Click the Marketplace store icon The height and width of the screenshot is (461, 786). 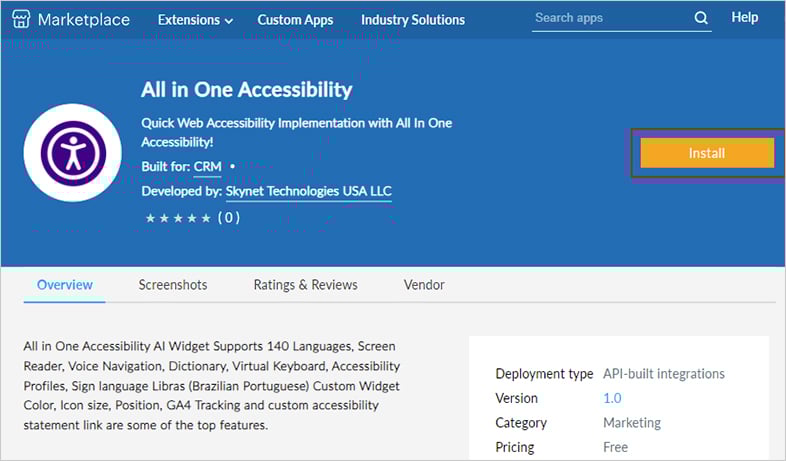point(21,19)
